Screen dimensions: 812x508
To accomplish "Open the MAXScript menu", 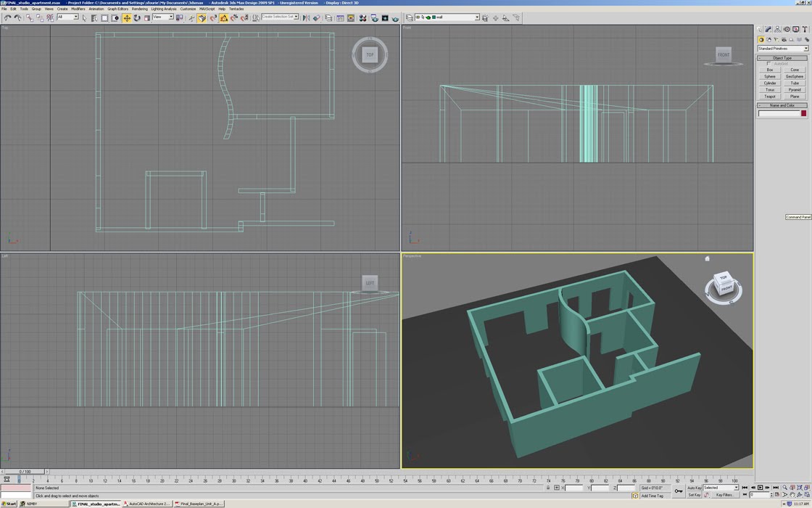I will pyautogui.click(x=207, y=9).
